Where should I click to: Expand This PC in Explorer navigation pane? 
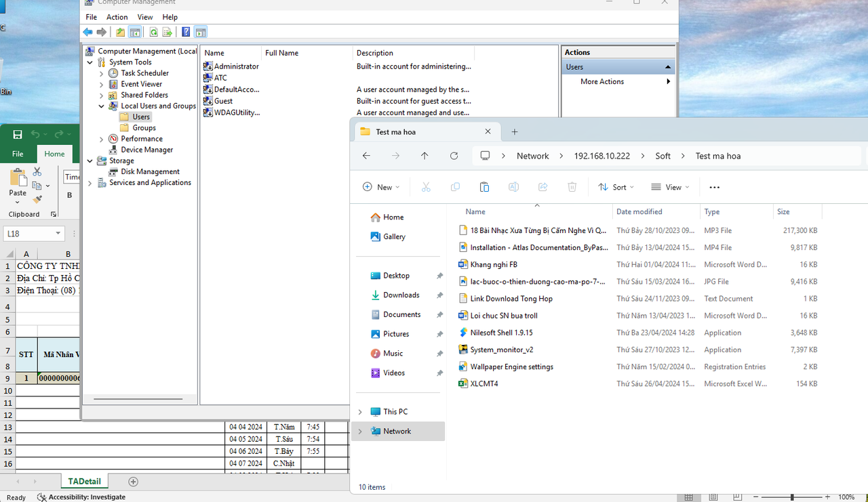(360, 412)
